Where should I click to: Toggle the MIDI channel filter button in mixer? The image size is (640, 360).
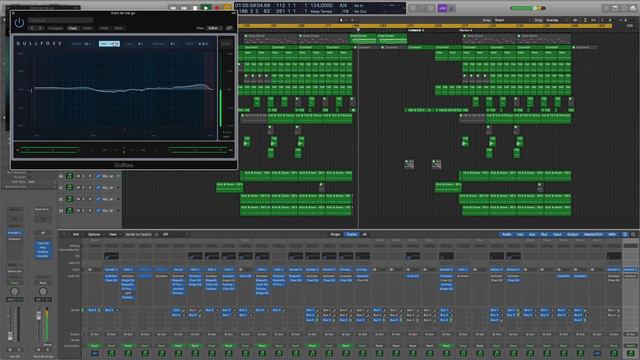[x=612, y=235]
